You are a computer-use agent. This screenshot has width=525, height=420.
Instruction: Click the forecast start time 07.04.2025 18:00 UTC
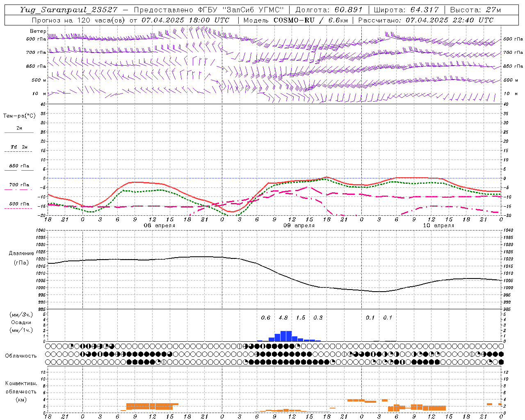pyautogui.click(x=185, y=20)
